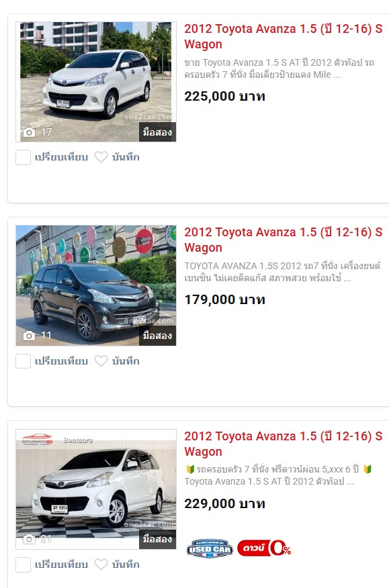Screen dimensions: 389x588
Task: Click heart save icon on 179,000 baht listing
Action: tap(101, 361)
